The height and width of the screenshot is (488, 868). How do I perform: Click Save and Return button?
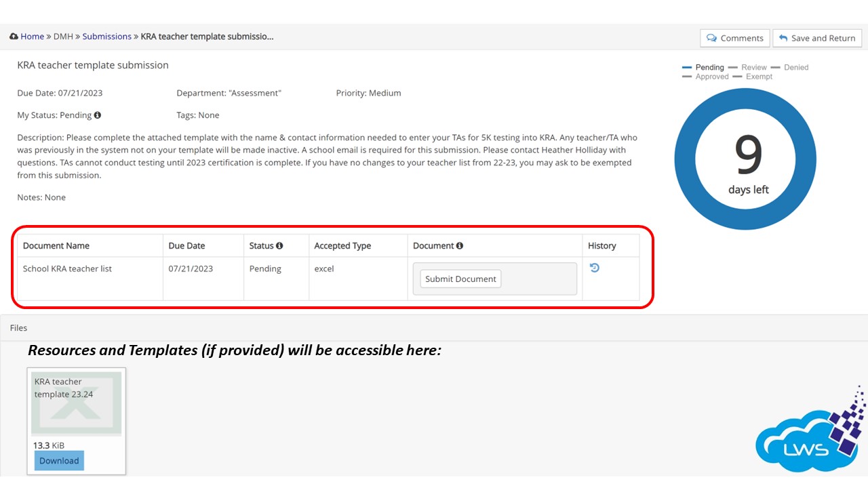(x=816, y=38)
